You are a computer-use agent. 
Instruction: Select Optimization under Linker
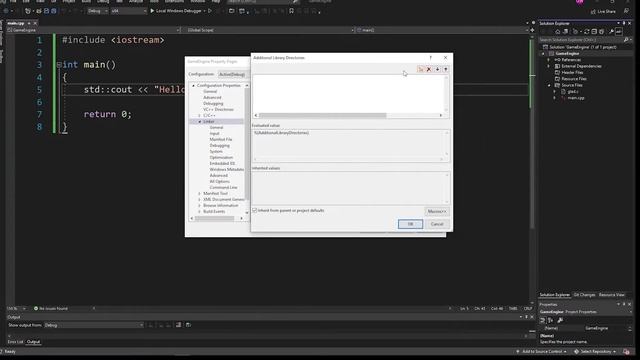pyautogui.click(x=221, y=158)
